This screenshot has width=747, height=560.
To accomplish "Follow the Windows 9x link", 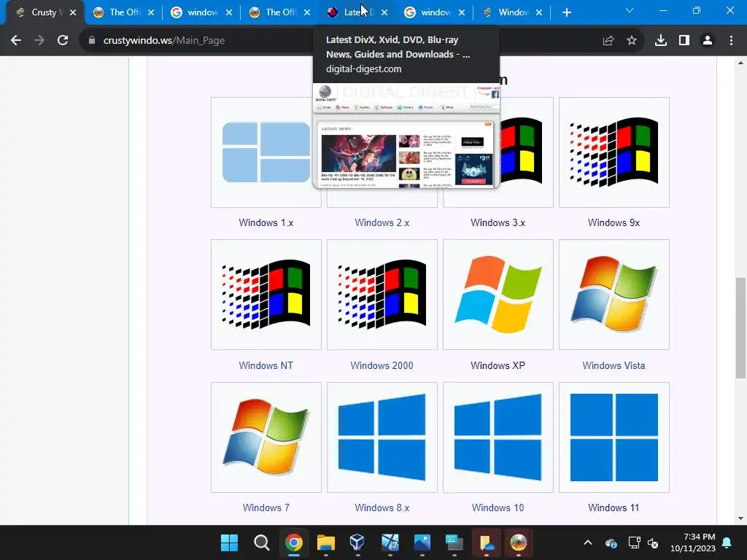I will (x=614, y=223).
